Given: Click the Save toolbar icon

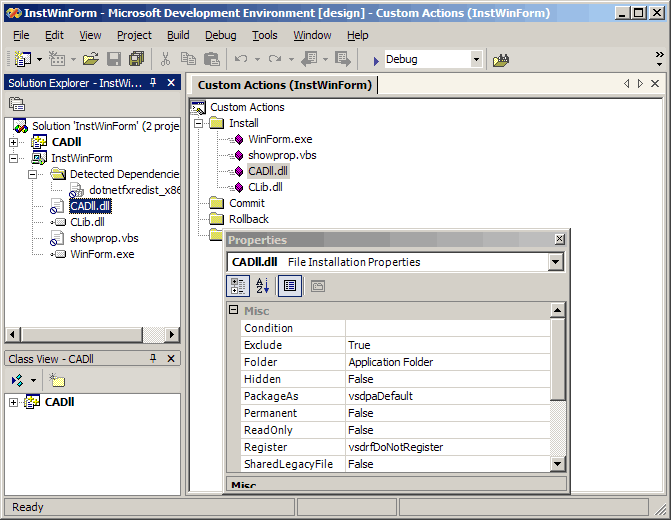Looking at the screenshot, I should [114, 60].
